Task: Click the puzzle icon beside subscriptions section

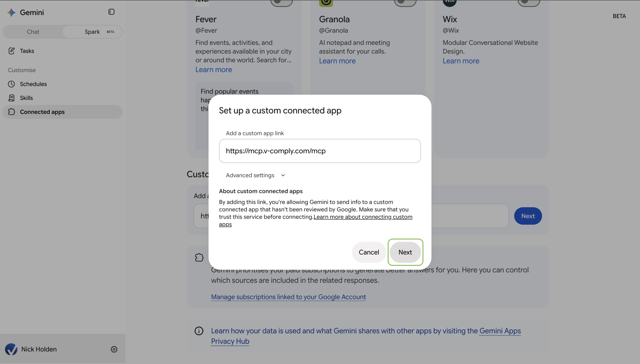Action: [x=199, y=257]
